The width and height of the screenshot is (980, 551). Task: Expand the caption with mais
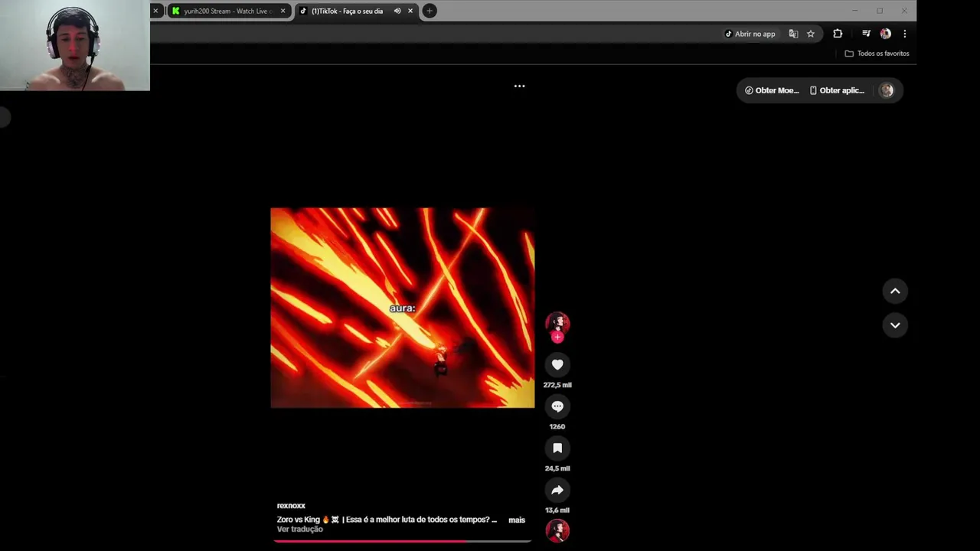tap(517, 520)
